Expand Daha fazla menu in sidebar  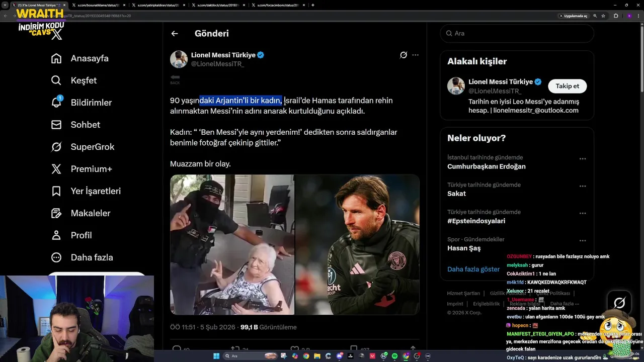pos(82,257)
